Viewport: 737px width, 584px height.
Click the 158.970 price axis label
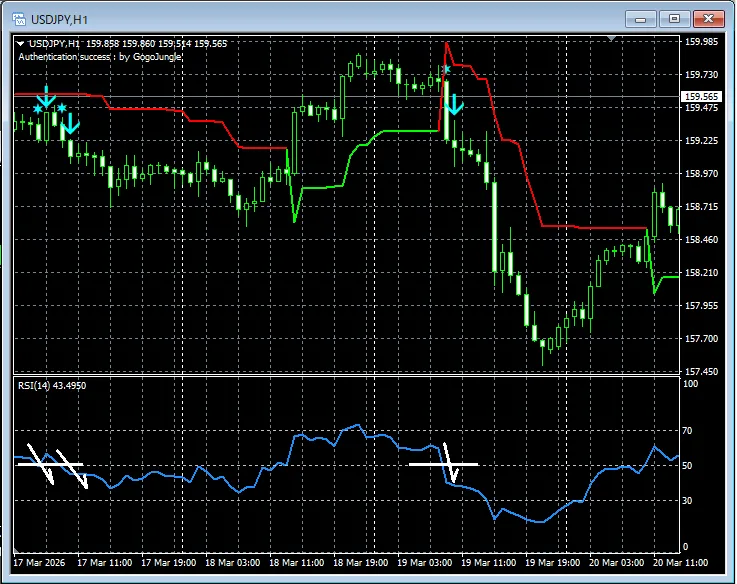pos(701,174)
